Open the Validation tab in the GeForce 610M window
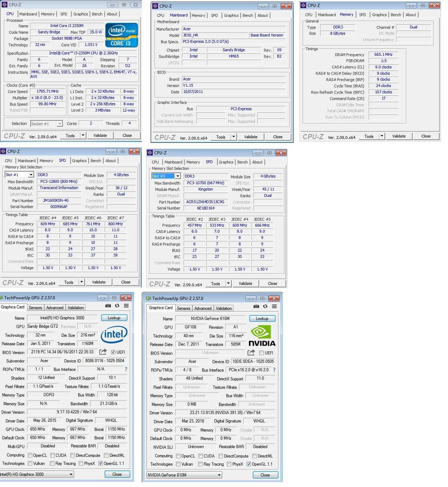Screen dimensions: 448x487 pos(224,308)
